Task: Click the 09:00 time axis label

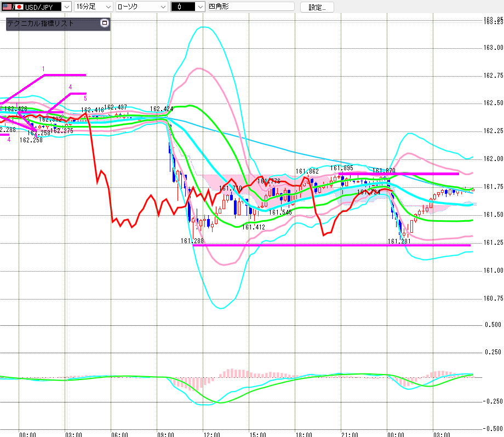Action: pyautogui.click(x=165, y=434)
